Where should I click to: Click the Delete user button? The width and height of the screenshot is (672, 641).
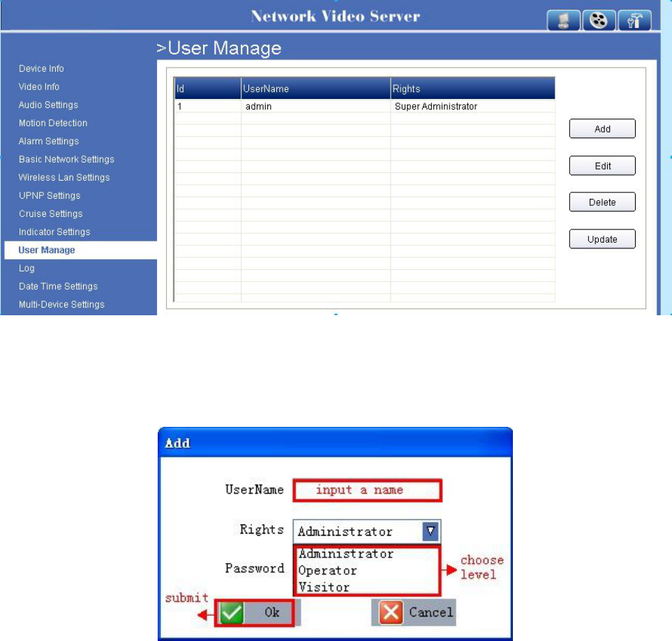pos(602,202)
